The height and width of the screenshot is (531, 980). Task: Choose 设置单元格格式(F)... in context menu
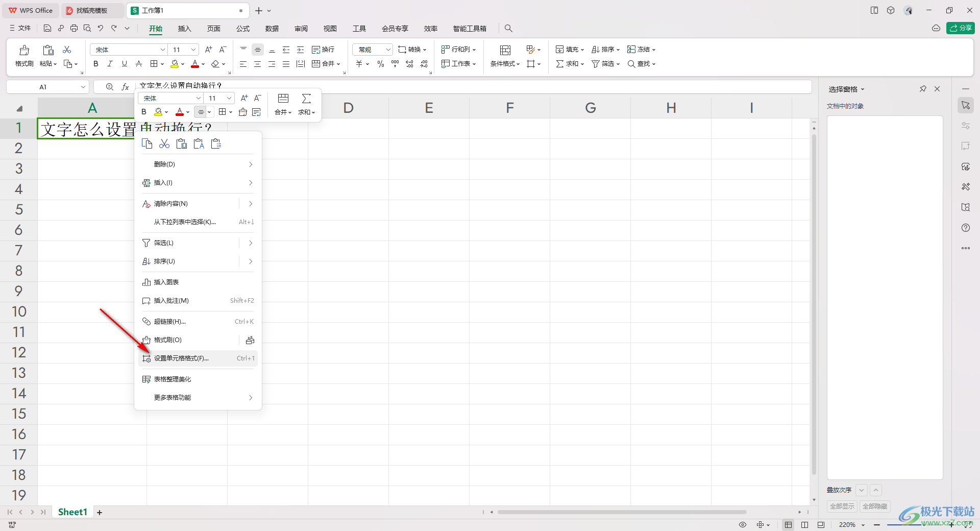tap(198, 358)
